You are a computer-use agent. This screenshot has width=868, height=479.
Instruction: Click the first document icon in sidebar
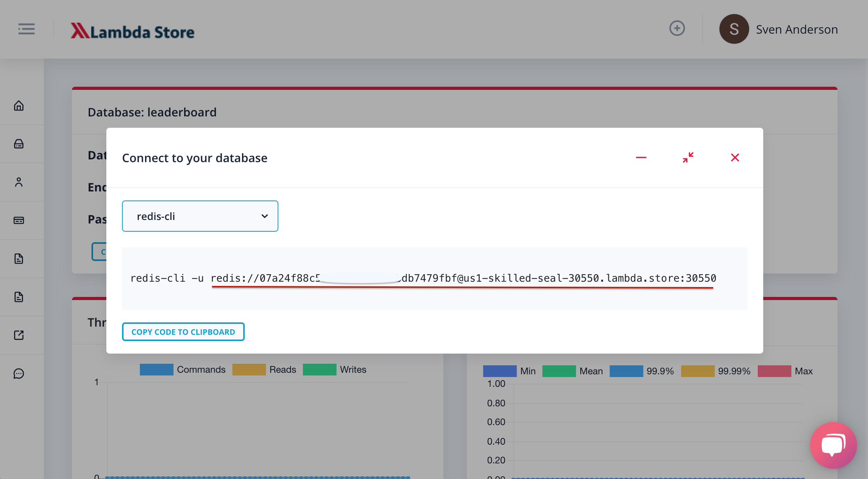19,259
